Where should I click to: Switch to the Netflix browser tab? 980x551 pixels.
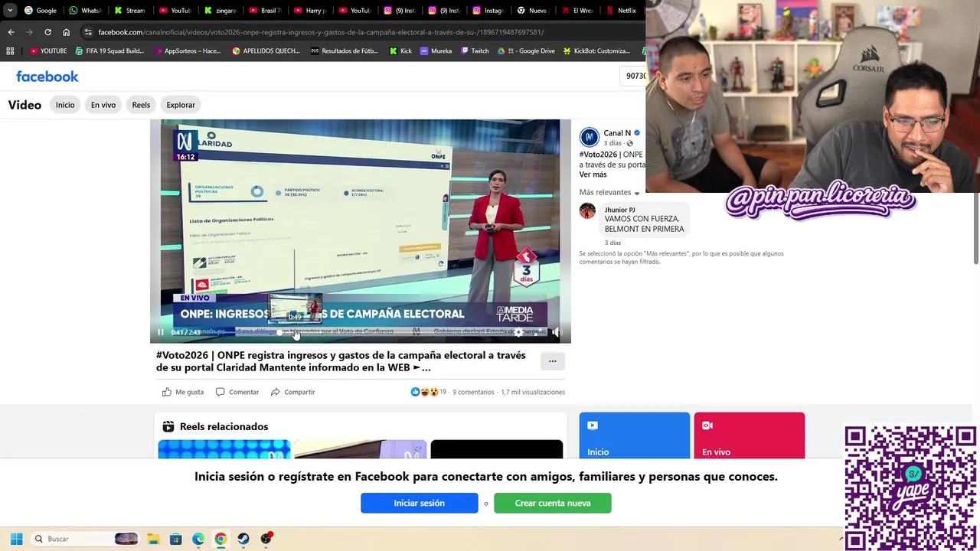click(x=622, y=11)
